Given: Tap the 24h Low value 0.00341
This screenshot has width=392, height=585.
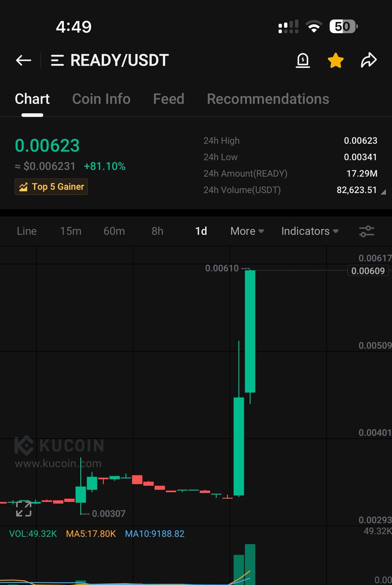Looking at the screenshot, I should [x=360, y=157].
